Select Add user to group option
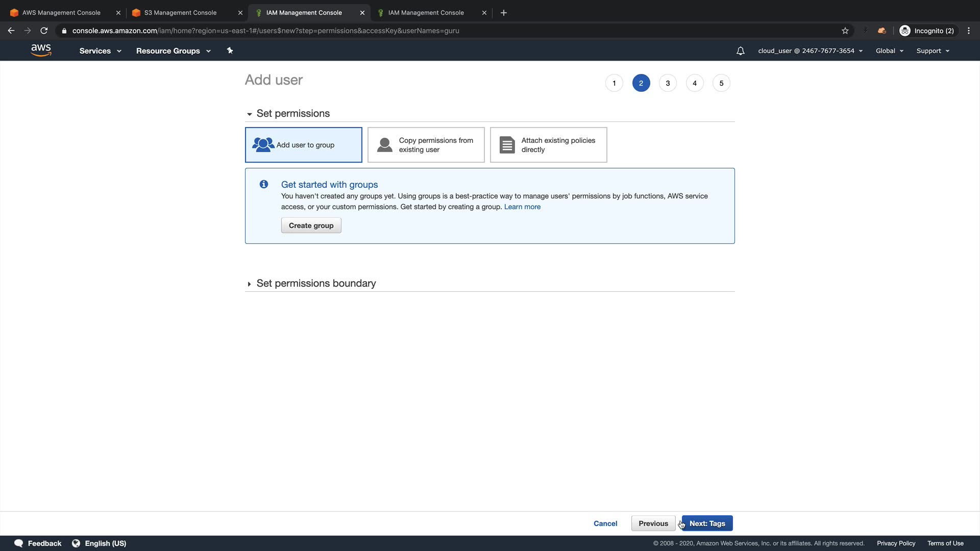The image size is (980, 551). click(x=303, y=145)
